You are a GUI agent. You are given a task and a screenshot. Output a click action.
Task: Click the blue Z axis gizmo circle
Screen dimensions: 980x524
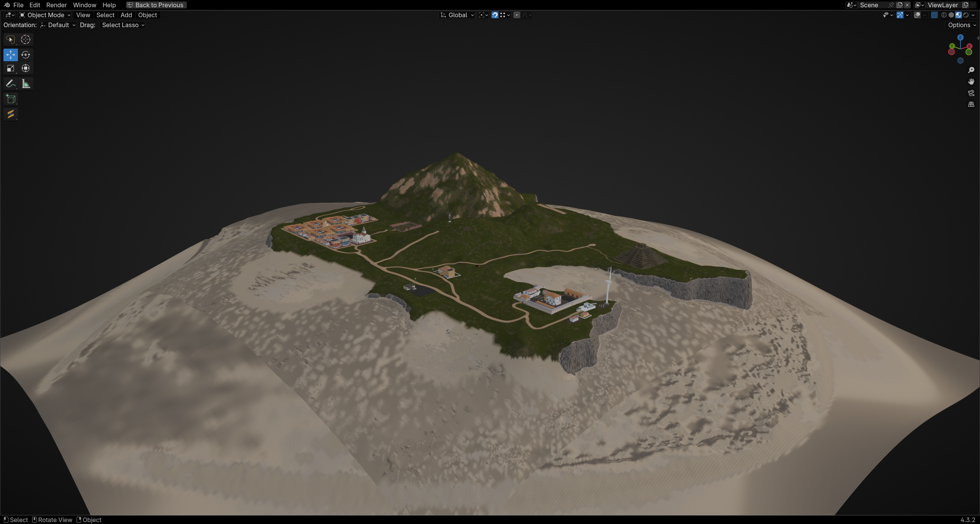pos(960,38)
